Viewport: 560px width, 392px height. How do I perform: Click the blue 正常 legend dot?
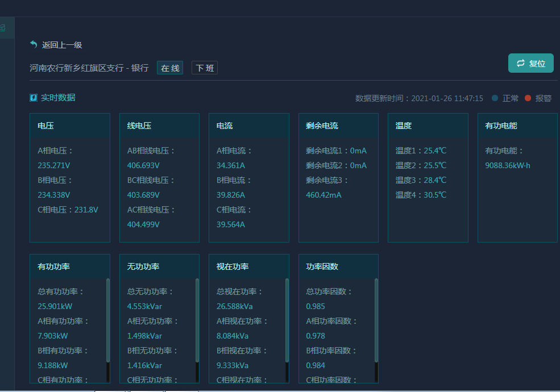[495, 98]
